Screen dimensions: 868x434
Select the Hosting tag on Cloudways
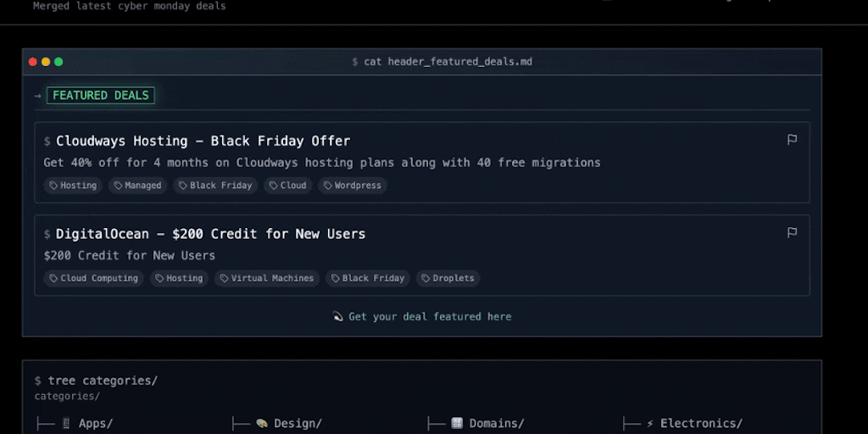point(73,186)
